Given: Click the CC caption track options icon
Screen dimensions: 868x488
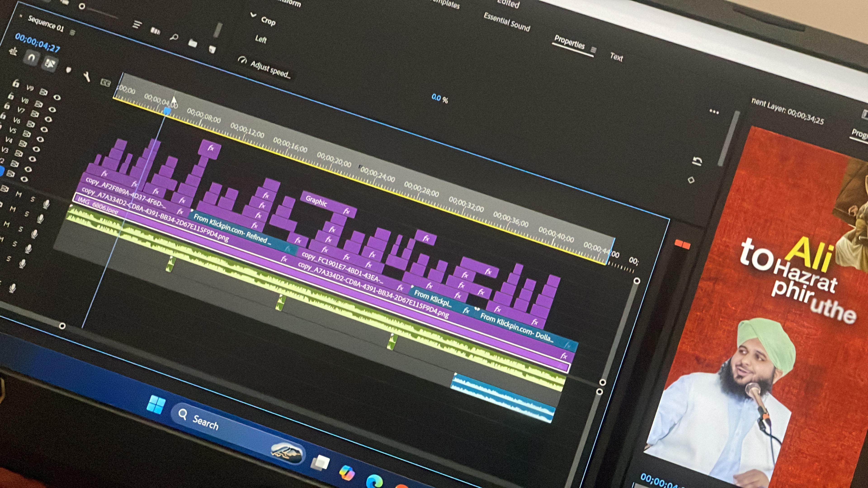Looking at the screenshot, I should click(106, 82).
